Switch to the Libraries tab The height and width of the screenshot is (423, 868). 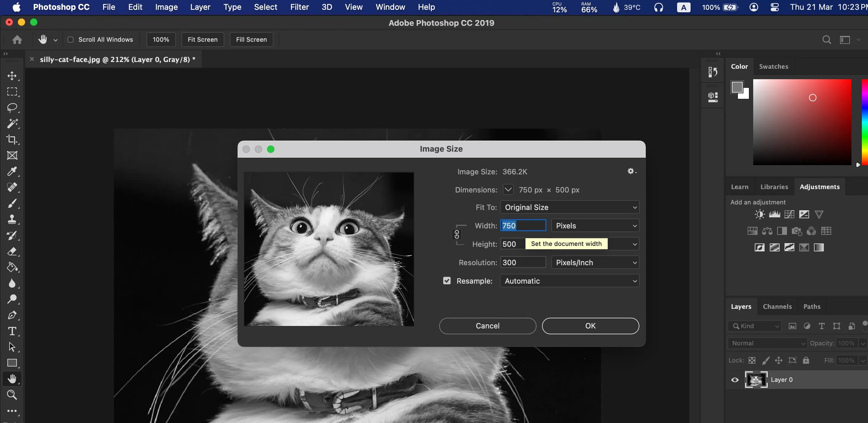774,187
